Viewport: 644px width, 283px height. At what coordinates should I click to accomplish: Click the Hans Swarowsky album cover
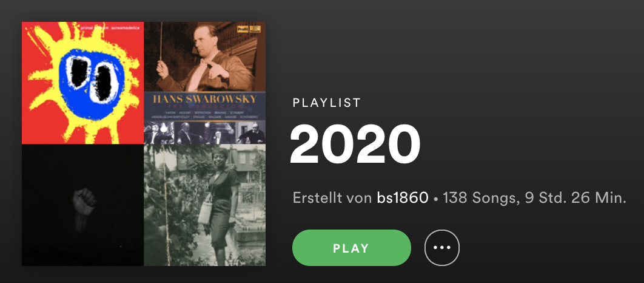[x=204, y=83]
